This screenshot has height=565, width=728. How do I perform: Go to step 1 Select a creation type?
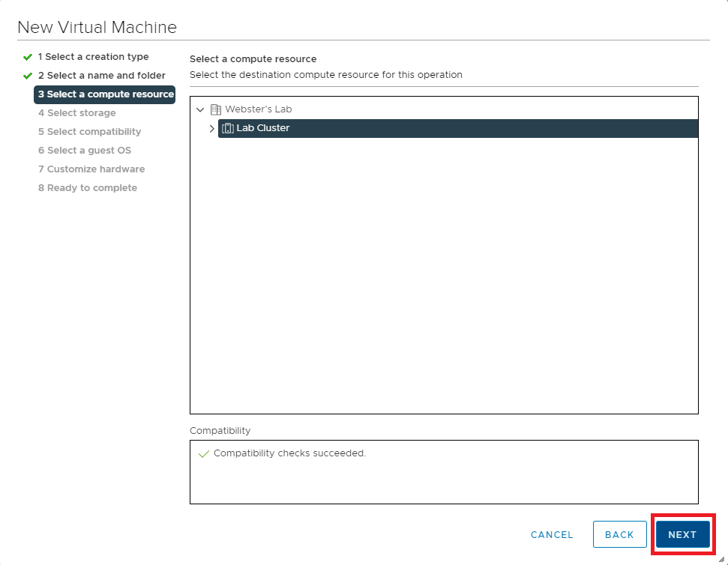[93, 57]
